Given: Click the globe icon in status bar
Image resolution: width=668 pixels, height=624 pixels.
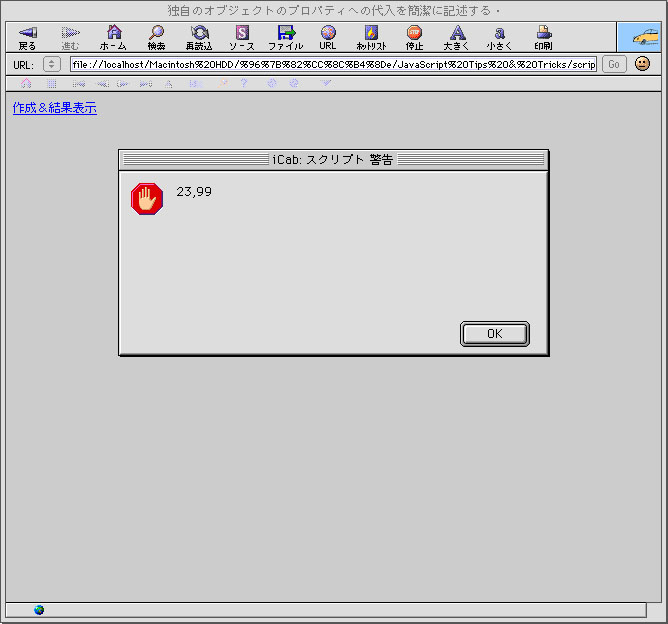Looking at the screenshot, I should [39, 610].
